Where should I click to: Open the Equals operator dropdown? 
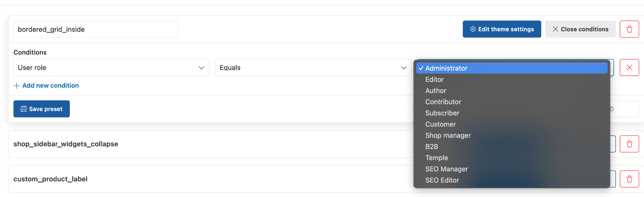pos(313,68)
